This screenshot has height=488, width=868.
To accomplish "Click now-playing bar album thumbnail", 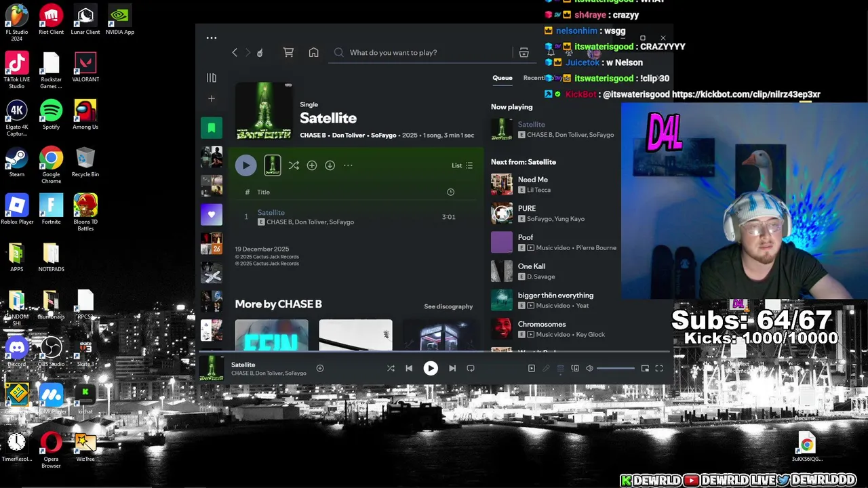I will [212, 369].
